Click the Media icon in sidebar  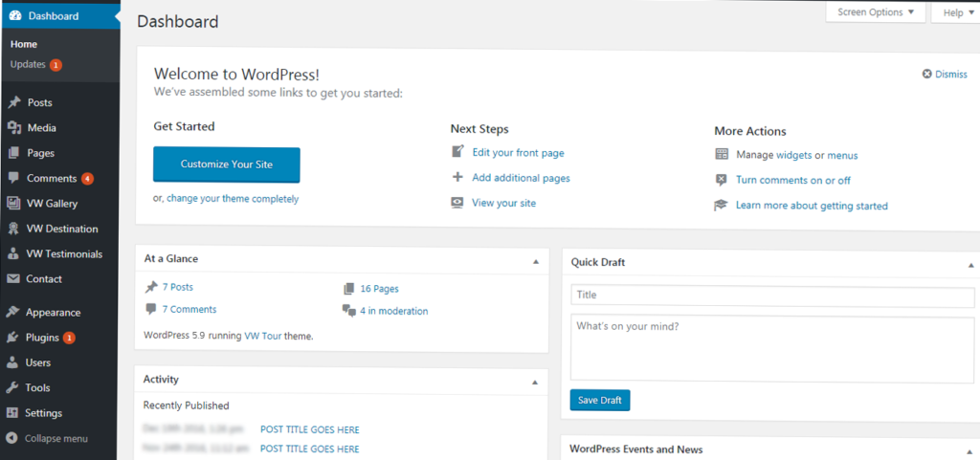coord(14,128)
